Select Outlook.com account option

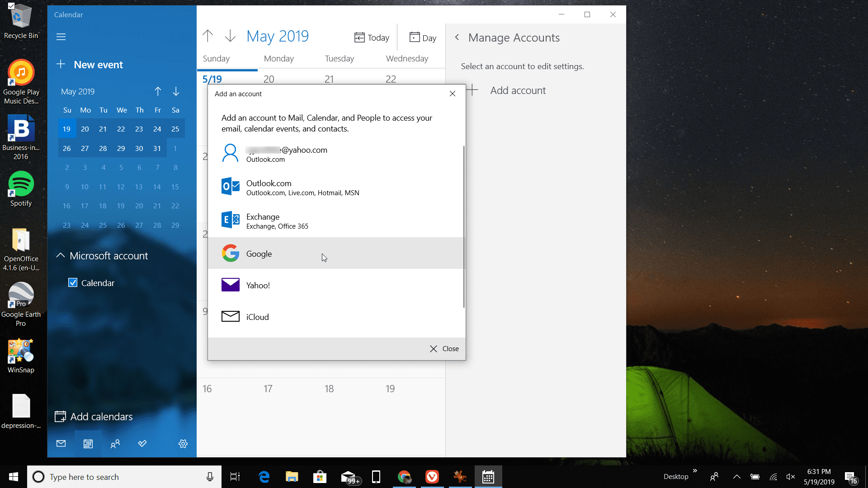pos(337,187)
